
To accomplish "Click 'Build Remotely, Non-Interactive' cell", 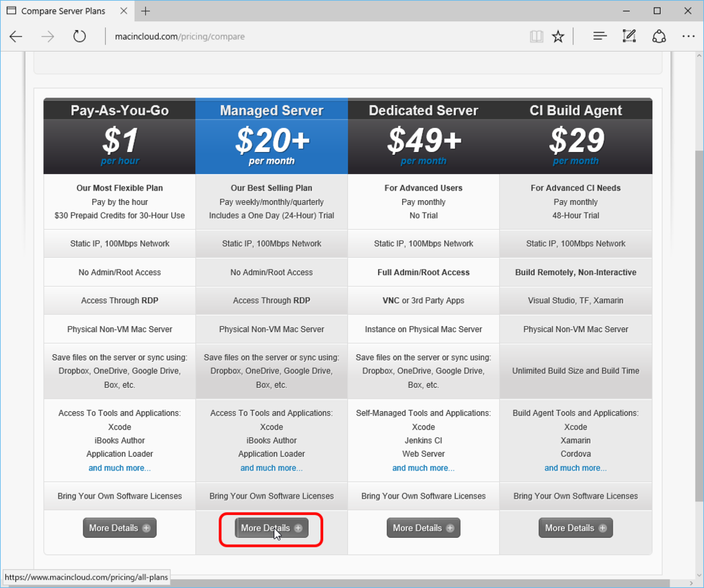I will (x=575, y=272).
